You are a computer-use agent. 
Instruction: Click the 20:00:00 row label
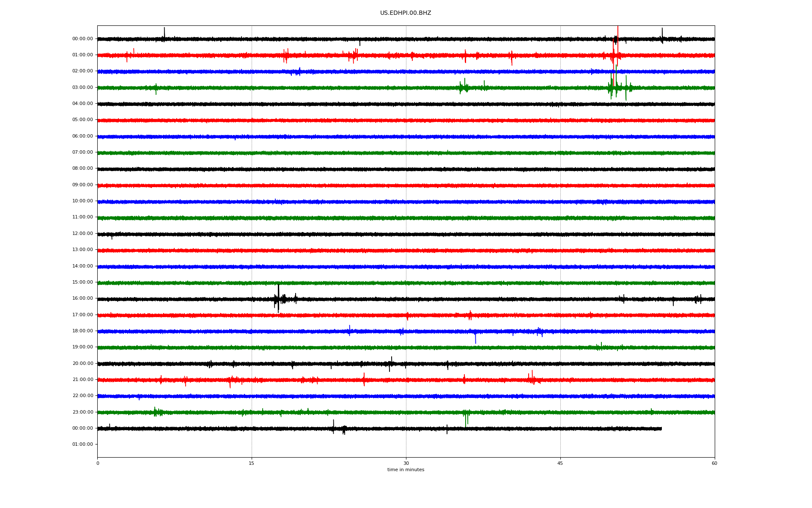pyautogui.click(x=82, y=364)
